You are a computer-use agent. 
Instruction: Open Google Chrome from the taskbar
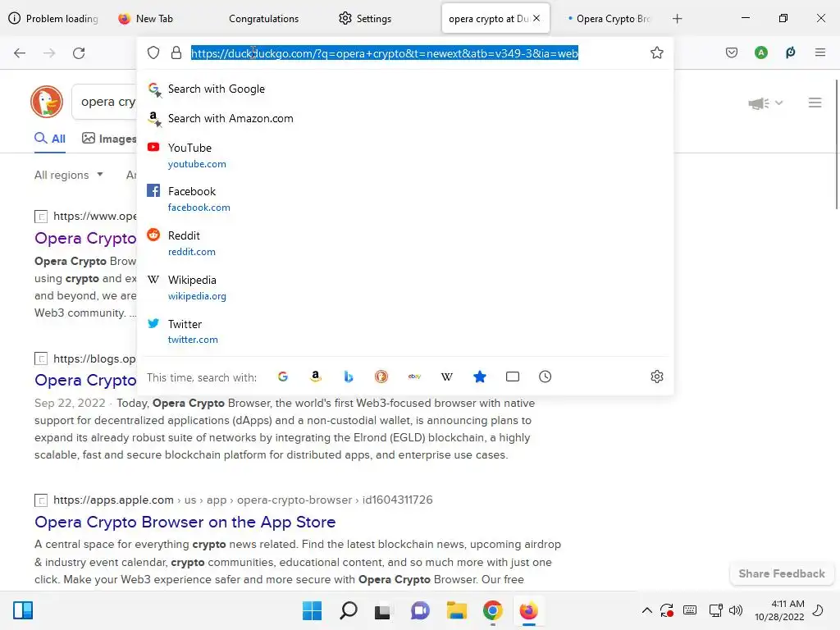coord(493,610)
